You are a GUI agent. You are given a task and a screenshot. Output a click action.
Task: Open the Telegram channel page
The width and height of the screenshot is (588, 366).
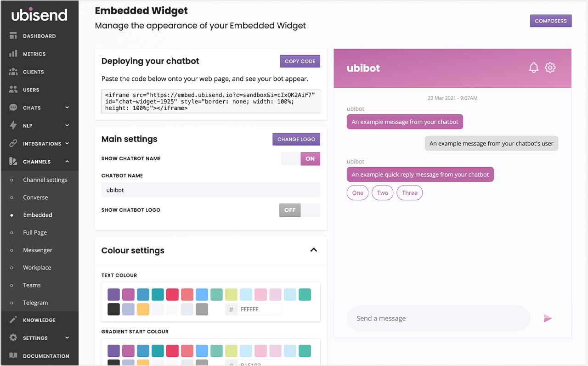[x=35, y=303]
